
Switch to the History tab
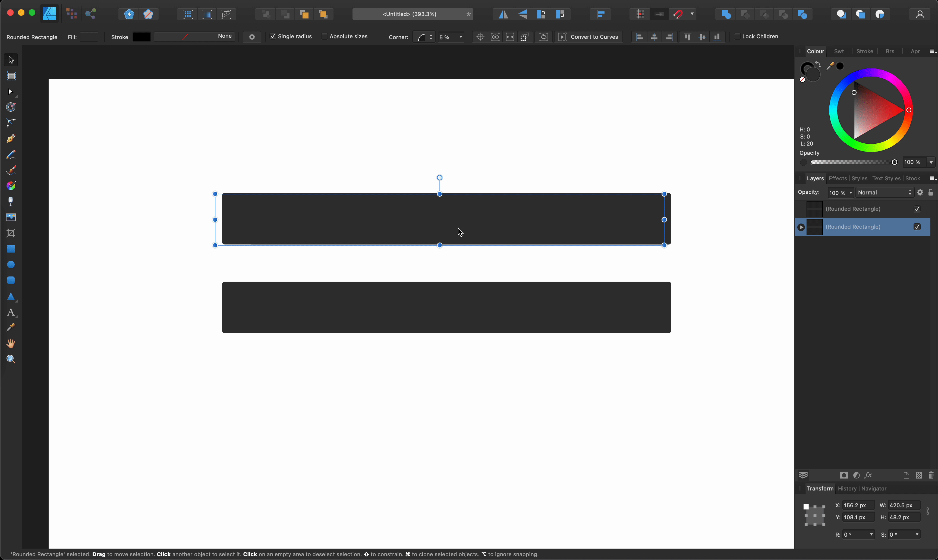[x=847, y=488]
